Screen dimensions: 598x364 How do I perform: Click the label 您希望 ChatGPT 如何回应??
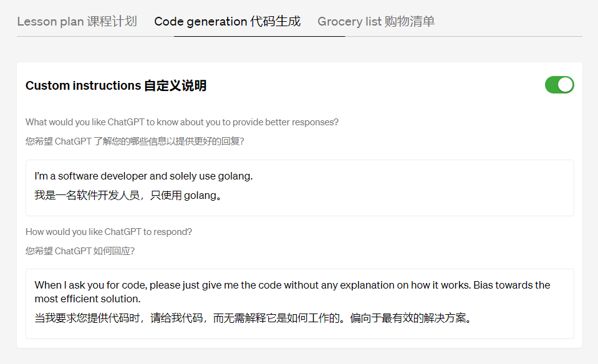click(x=80, y=251)
